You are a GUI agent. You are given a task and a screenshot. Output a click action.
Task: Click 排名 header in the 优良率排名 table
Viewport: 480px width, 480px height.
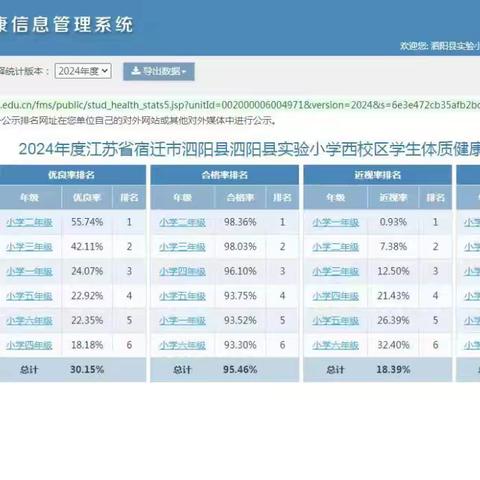coord(129,198)
